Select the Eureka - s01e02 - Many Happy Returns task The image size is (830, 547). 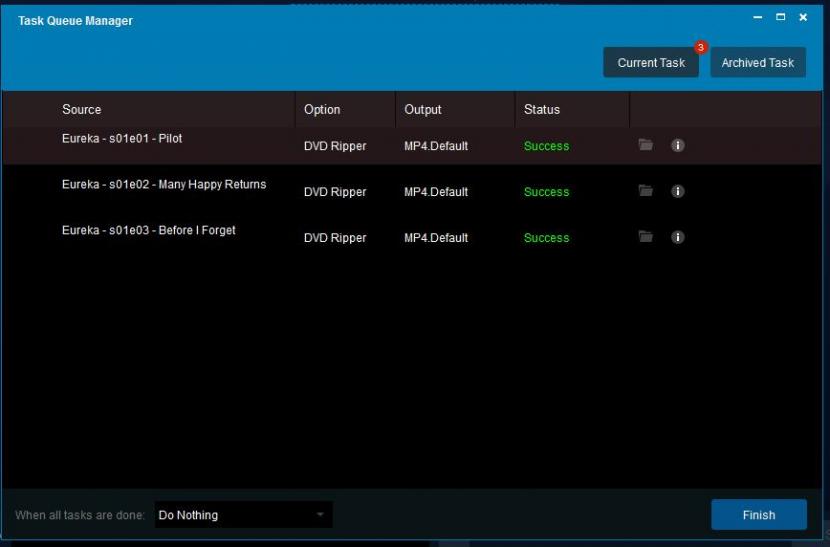pyautogui.click(x=164, y=185)
